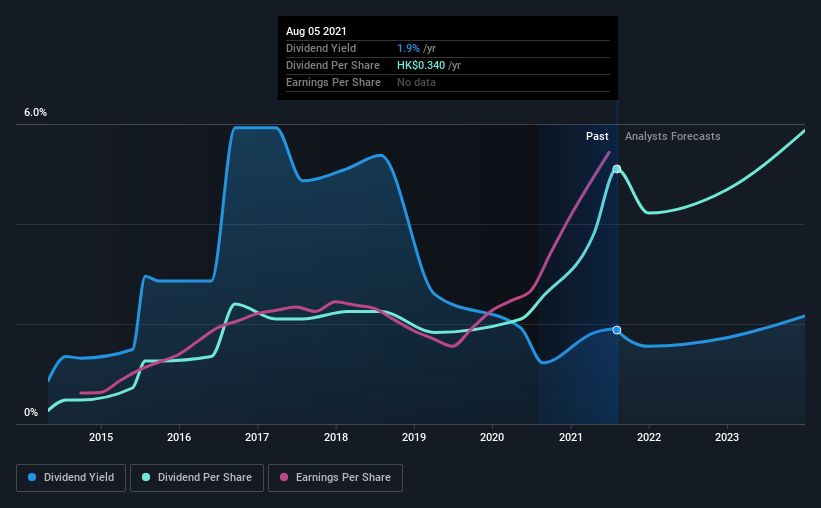Click the No data earnings value
This screenshot has width=821, height=508.
(x=416, y=82)
